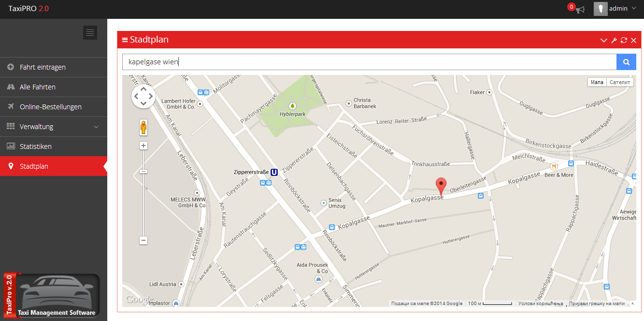The width and height of the screenshot is (644, 321).
Task: Switch map to Сателит view
Action: (620, 82)
